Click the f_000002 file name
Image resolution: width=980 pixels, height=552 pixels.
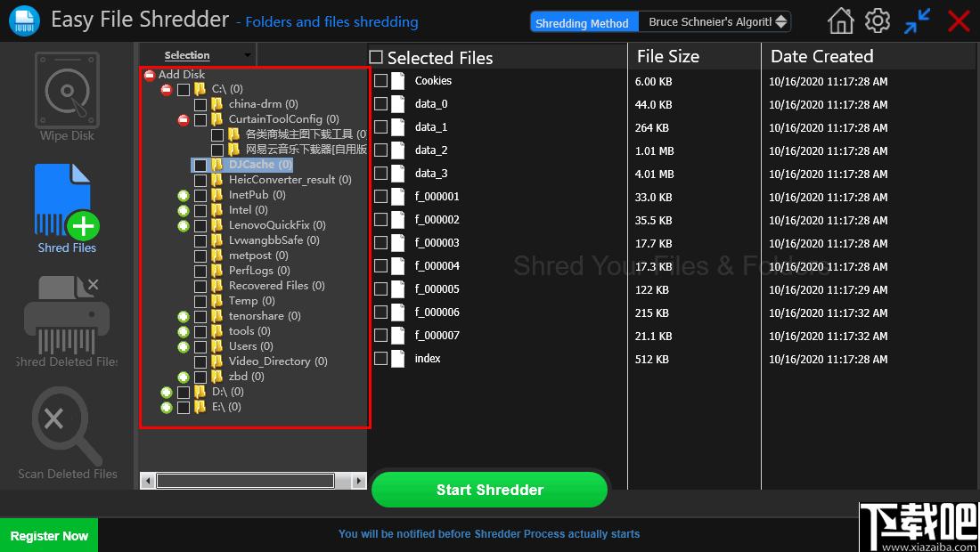tap(437, 220)
